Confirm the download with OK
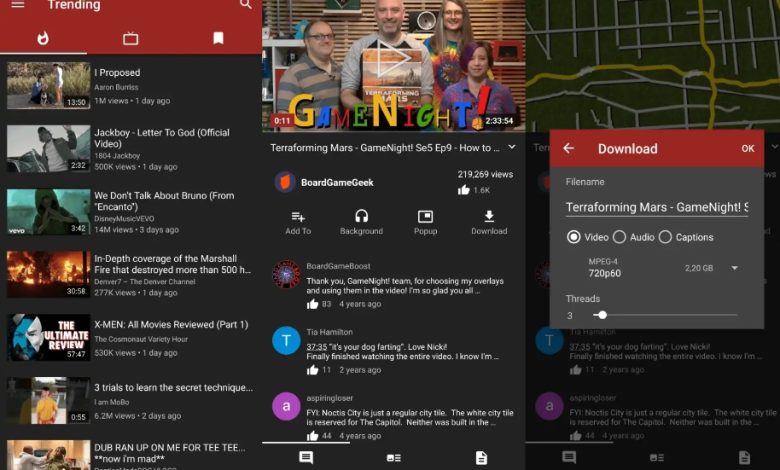The image size is (780, 470). point(748,148)
